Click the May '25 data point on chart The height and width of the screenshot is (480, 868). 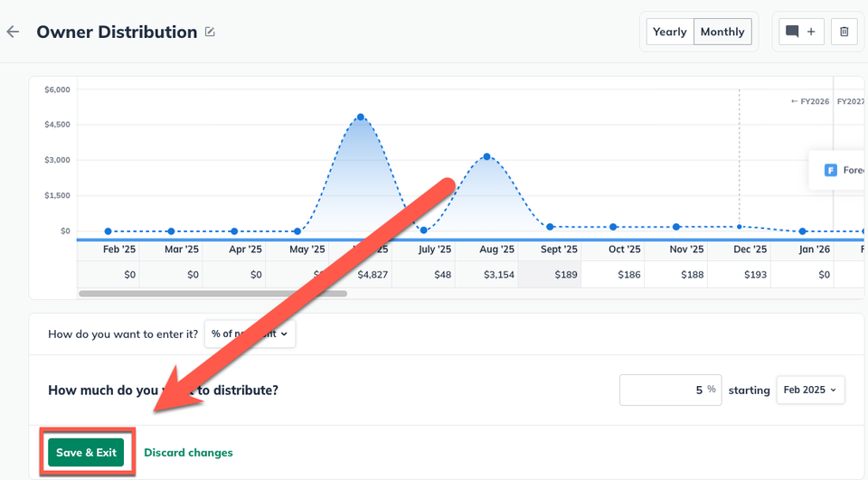point(297,231)
